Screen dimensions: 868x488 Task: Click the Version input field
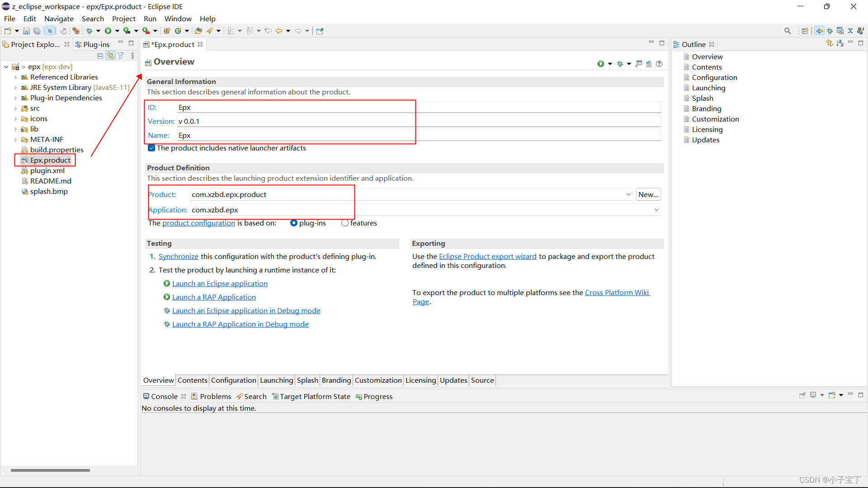click(x=417, y=121)
